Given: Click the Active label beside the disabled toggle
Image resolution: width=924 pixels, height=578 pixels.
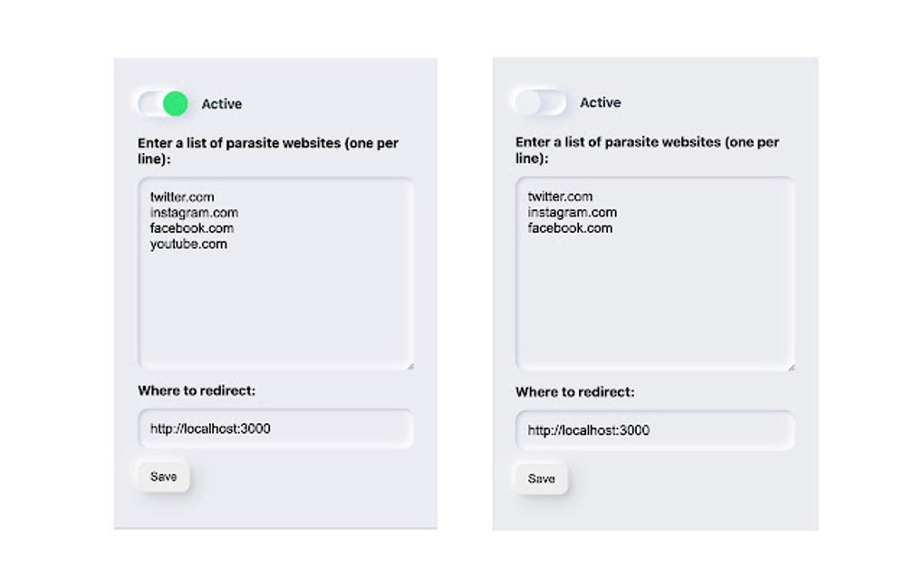Looking at the screenshot, I should pos(600,103).
